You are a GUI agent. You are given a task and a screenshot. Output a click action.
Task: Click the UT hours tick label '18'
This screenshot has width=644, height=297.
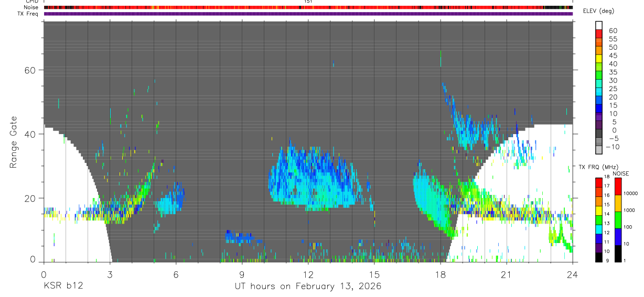pyautogui.click(x=441, y=274)
